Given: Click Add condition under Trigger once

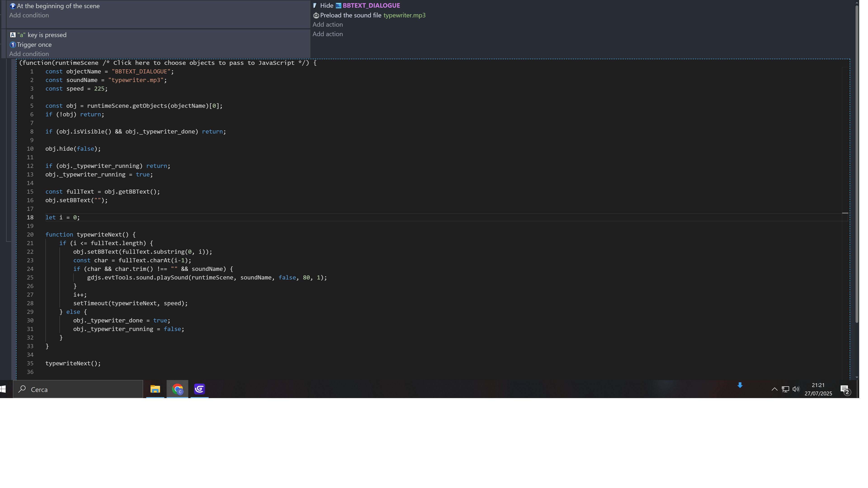Looking at the screenshot, I should point(29,54).
